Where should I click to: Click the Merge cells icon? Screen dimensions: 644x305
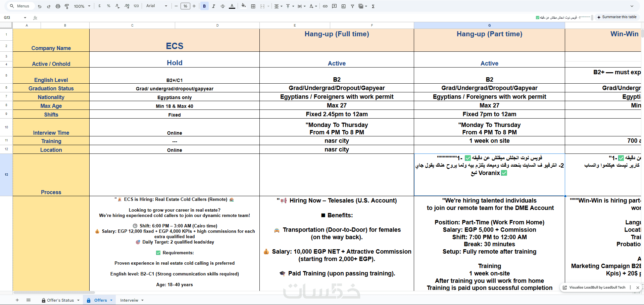click(x=262, y=6)
